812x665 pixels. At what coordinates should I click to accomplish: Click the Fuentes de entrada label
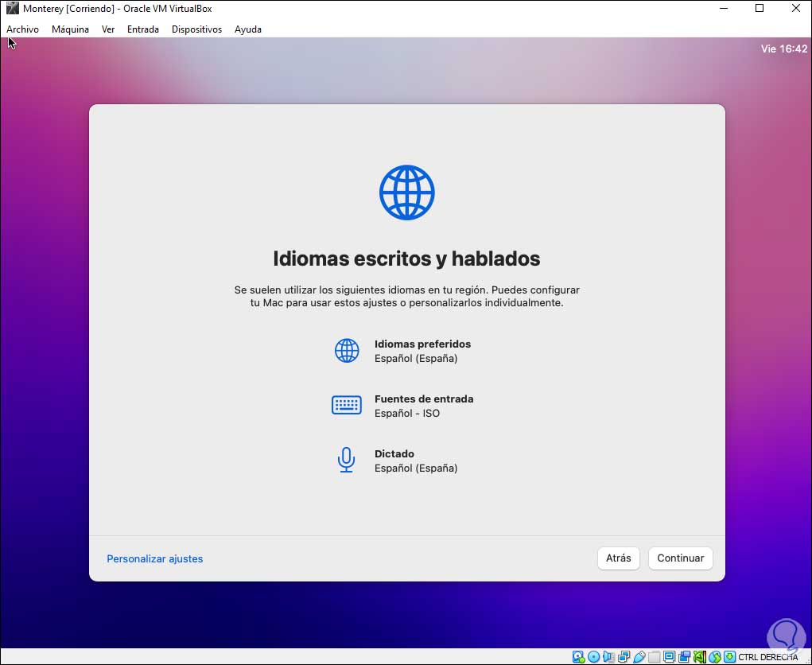424,399
